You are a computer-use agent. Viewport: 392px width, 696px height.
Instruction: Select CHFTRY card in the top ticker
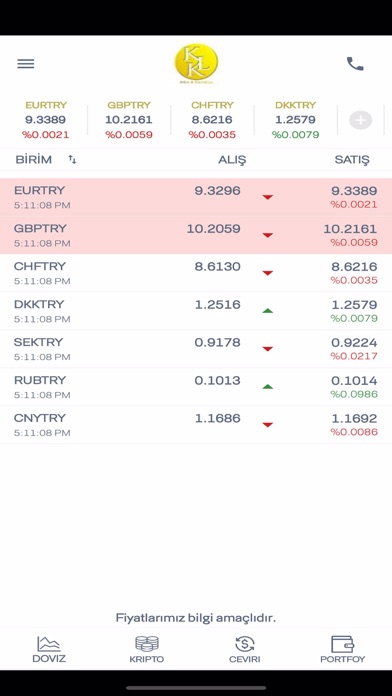click(x=212, y=120)
